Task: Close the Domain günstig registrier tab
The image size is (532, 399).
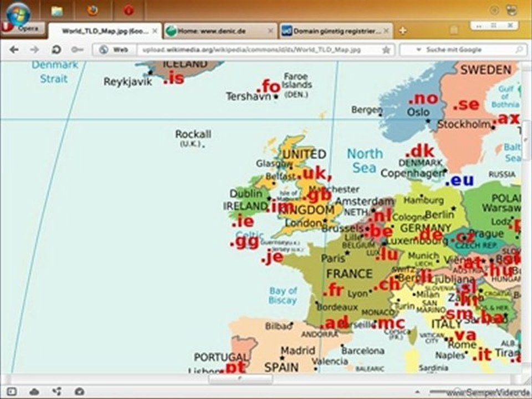Action: click(386, 31)
